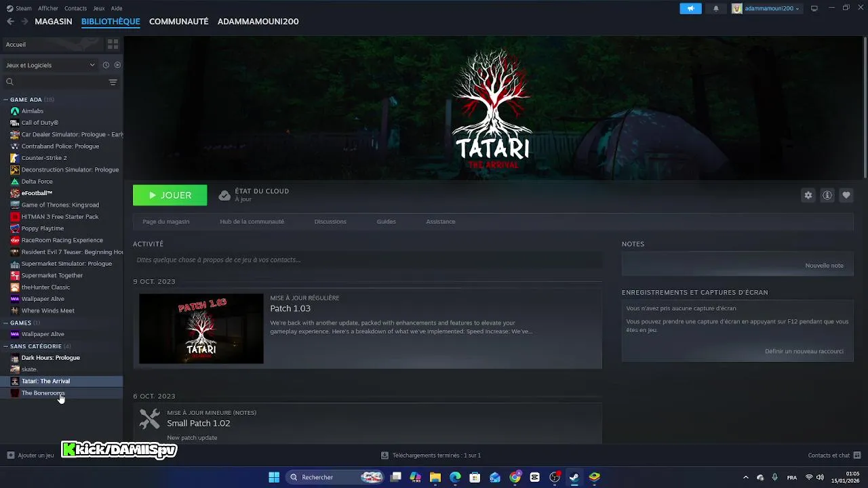Go to COMMUNAUTÉ tab

click(178, 22)
